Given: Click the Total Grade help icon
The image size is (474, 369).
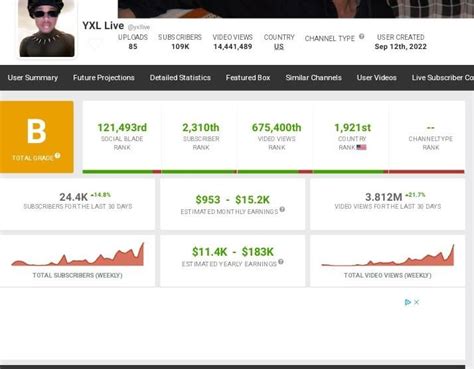Looking at the screenshot, I should [x=58, y=155].
